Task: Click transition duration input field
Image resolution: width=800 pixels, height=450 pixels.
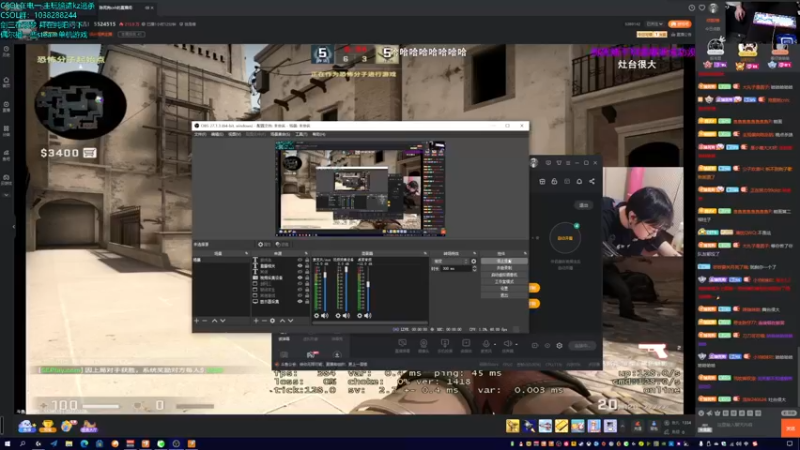Action: [456, 268]
